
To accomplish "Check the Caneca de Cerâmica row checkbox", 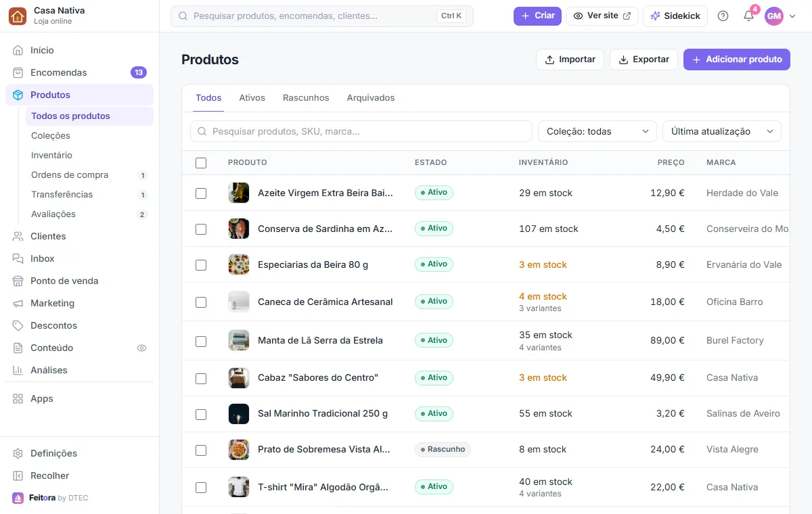I will pos(201,302).
